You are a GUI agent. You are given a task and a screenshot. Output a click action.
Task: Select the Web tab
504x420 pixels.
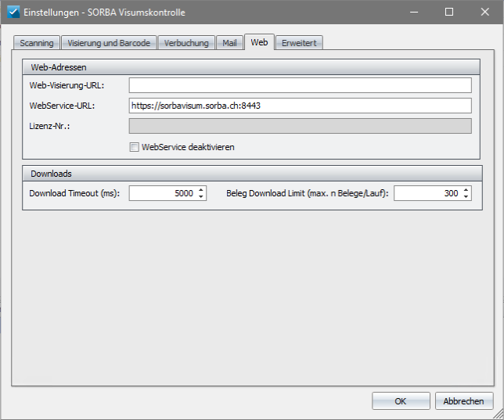click(259, 42)
